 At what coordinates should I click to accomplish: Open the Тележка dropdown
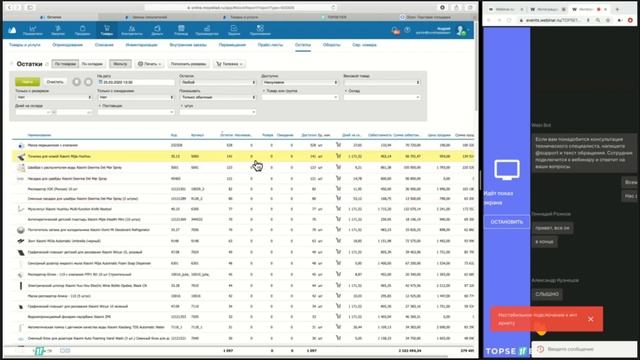[x=229, y=64]
